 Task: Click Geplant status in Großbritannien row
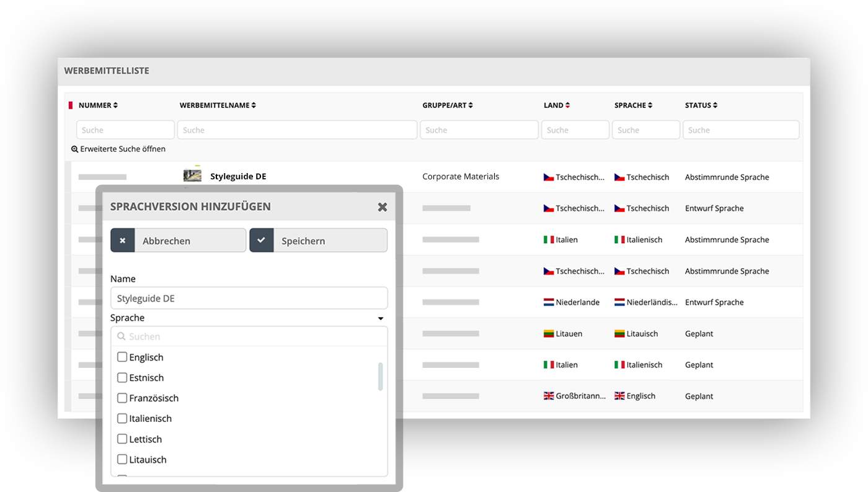[699, 396]
